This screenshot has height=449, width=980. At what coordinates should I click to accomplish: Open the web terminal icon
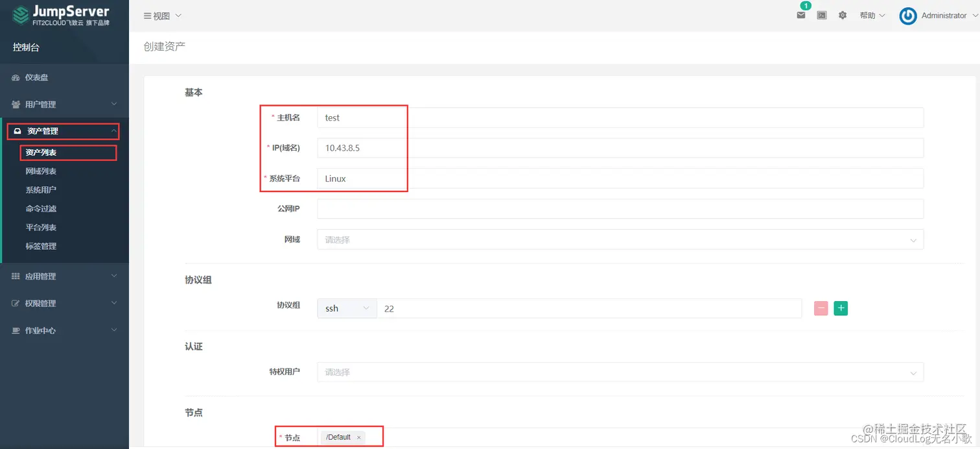click(x=822, y=15)
